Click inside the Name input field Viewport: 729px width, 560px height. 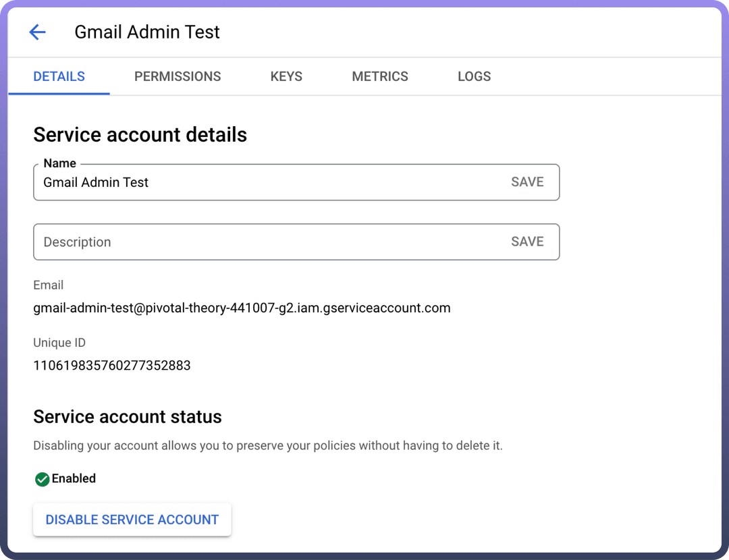270,182
